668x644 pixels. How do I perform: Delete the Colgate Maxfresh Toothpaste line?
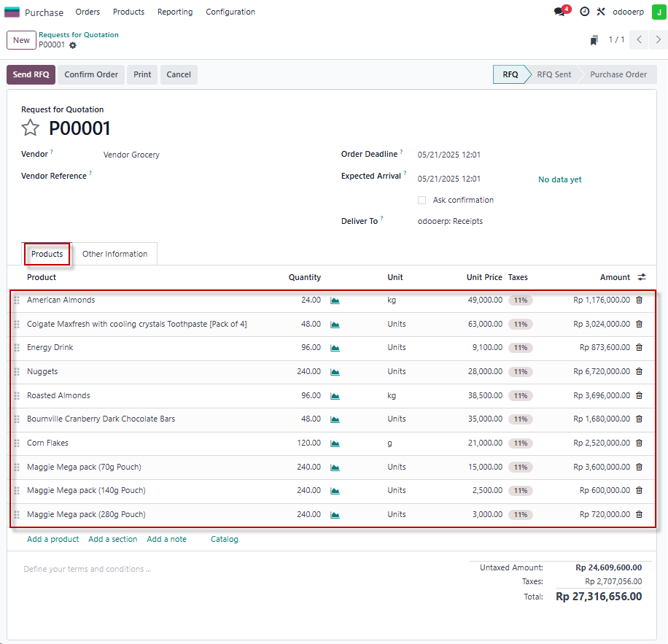[x=639, y=324]
